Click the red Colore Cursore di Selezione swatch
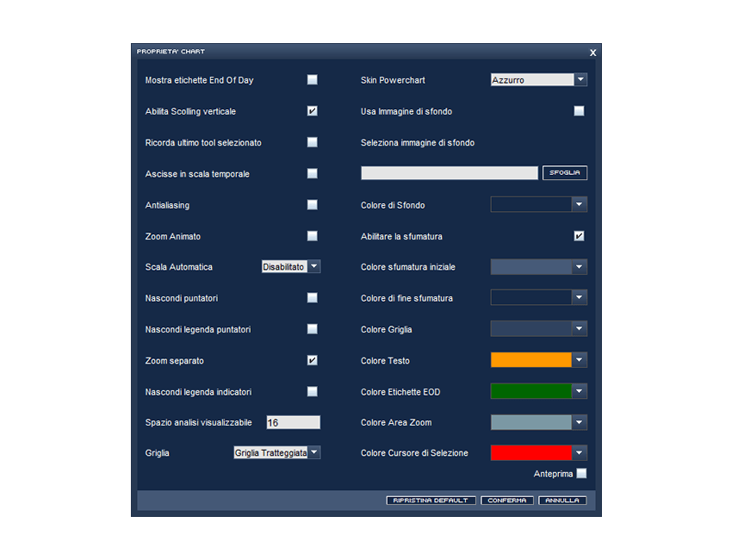Image resolution: width=732 pixels, height=560 pixels. pyautogui.click(x=531, y=453)
